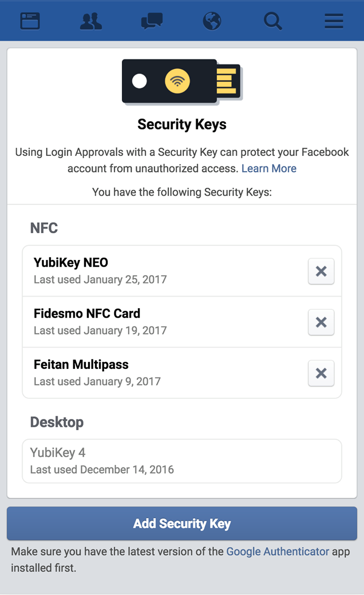Click the Desktop section heading

tap(57, 422)
